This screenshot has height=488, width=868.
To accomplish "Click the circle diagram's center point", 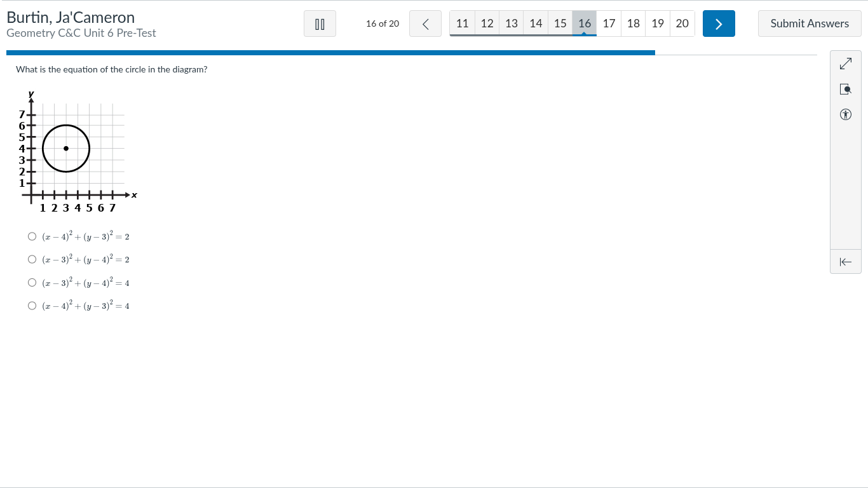I will [66, 149].
